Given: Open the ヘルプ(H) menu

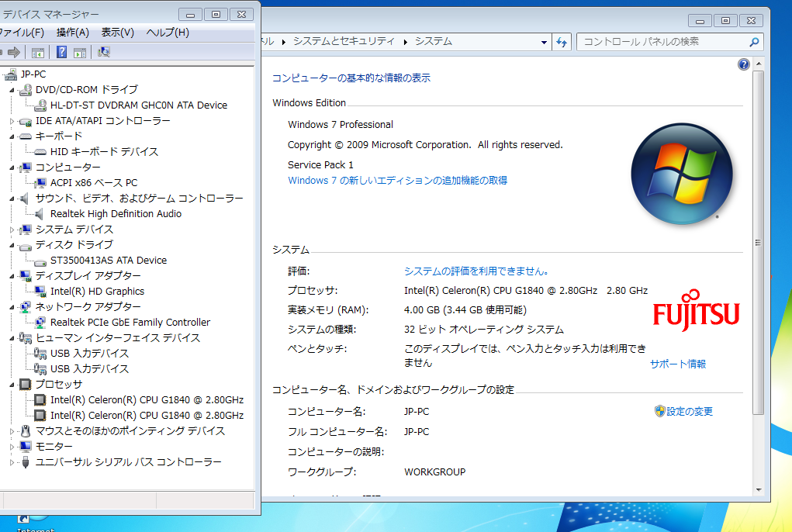Looking at the screenshot, I should click(x=168, y=33).
